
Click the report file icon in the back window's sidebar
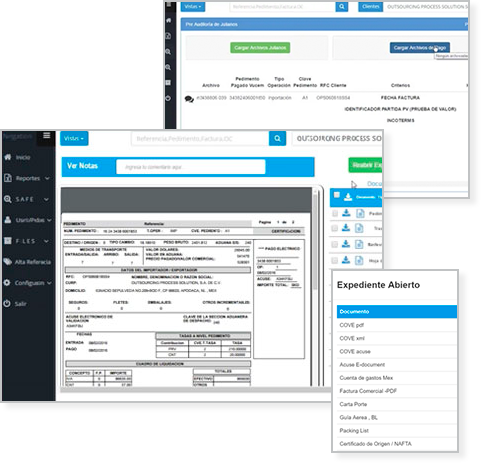tap(169, 36)
